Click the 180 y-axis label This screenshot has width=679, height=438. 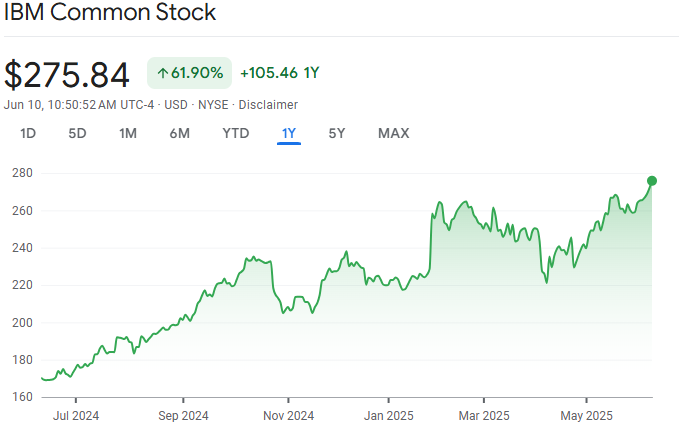tap(22, 360)
